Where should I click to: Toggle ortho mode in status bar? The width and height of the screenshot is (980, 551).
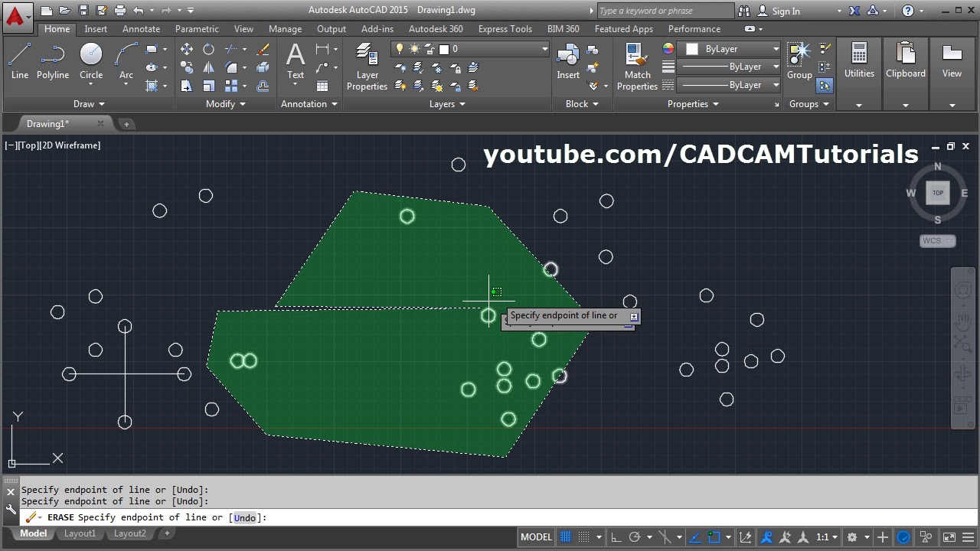pos(616,537)
